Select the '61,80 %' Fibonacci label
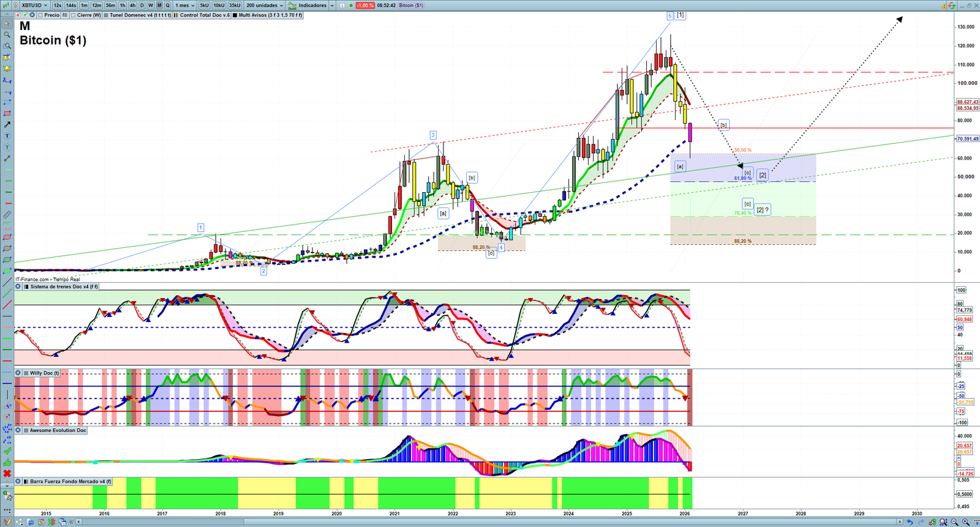Screen dimensions: 980x527 point(743,179)
